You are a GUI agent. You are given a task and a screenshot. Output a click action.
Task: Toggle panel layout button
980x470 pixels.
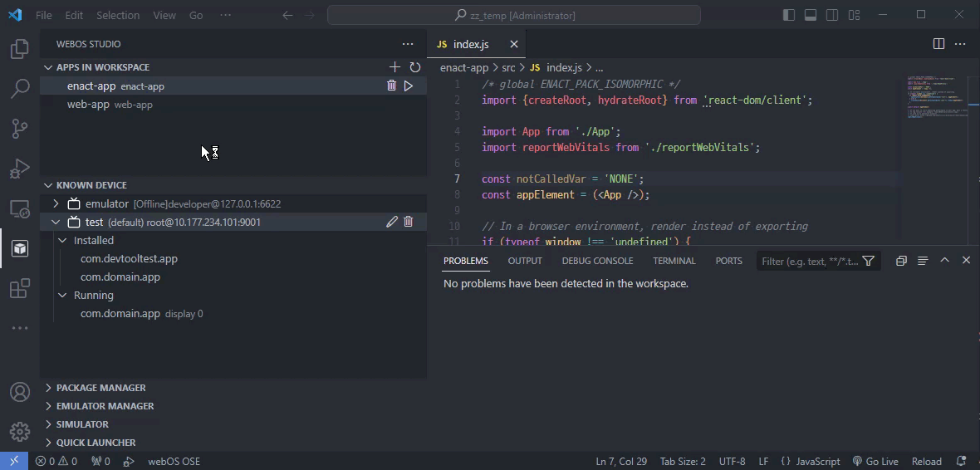point(811,15)
